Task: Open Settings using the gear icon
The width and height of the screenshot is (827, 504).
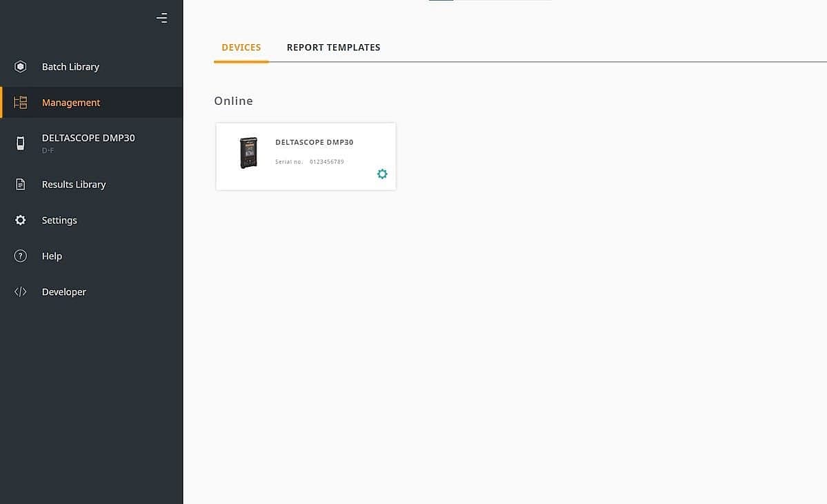Action: pos(20,220)
